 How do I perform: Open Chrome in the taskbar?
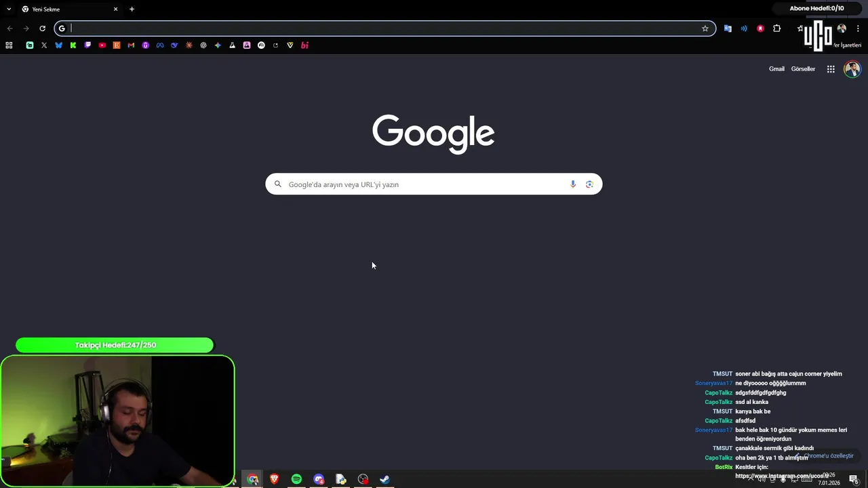[253, 479]
